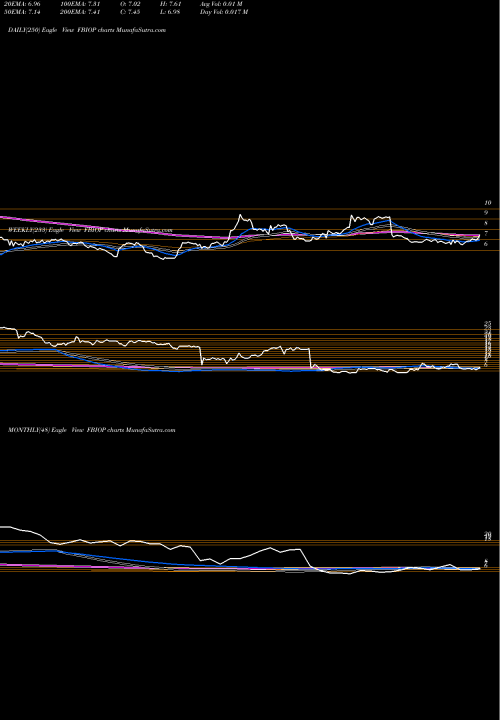Select the 50EMA: 7.14 value
The image size is (500, 720).
point(20,12)
